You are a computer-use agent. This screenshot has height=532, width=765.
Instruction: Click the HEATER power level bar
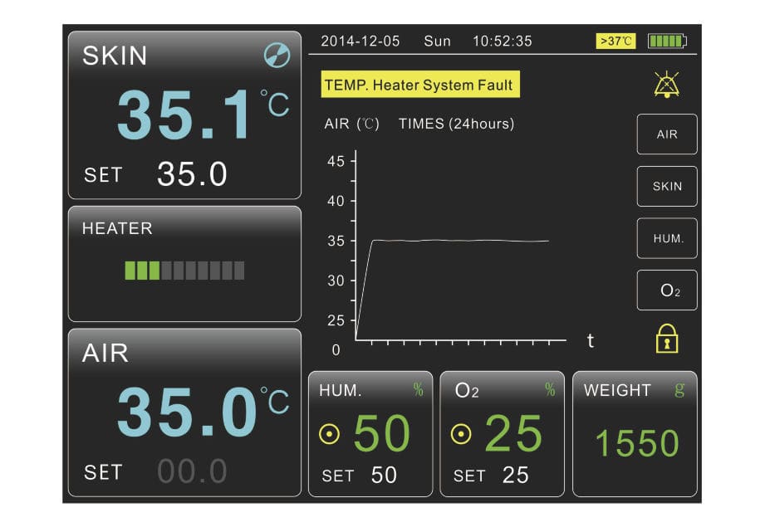(x=184, y=270)
